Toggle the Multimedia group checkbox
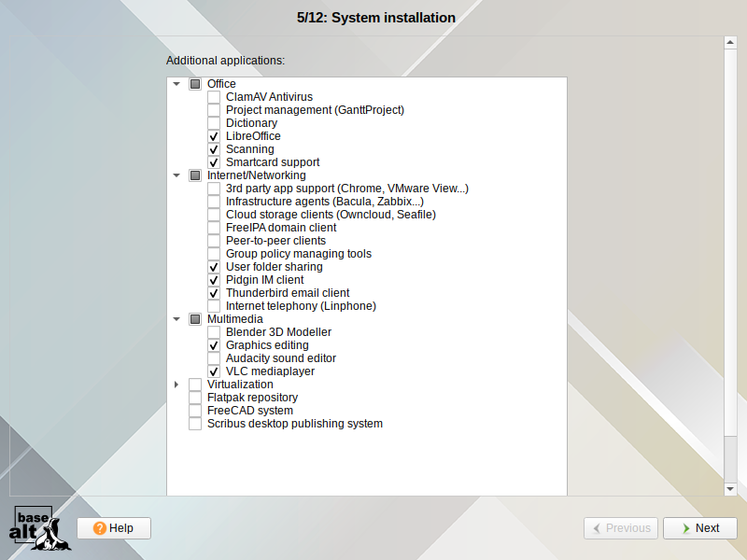The width and height of the screenshot is (747, 560). pos(195,319)
